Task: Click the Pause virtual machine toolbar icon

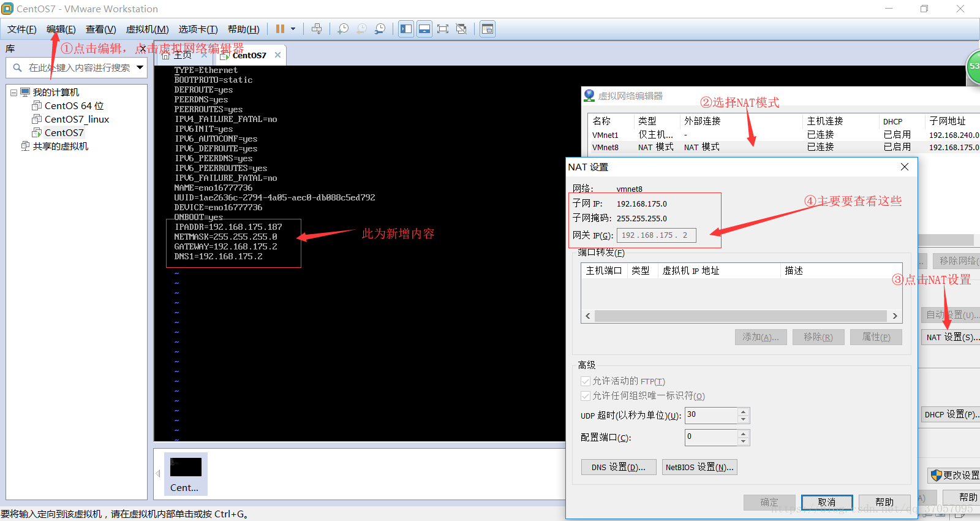Action: coord(280,29)
